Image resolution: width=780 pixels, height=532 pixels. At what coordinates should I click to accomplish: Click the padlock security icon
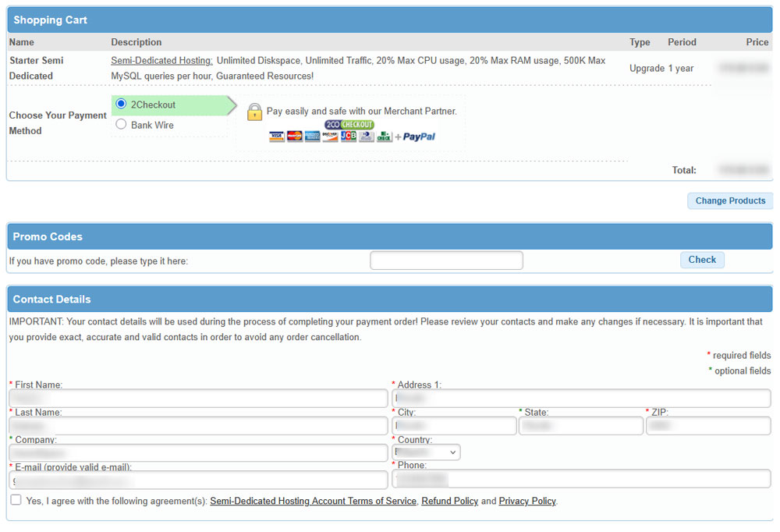click(255, 112)
